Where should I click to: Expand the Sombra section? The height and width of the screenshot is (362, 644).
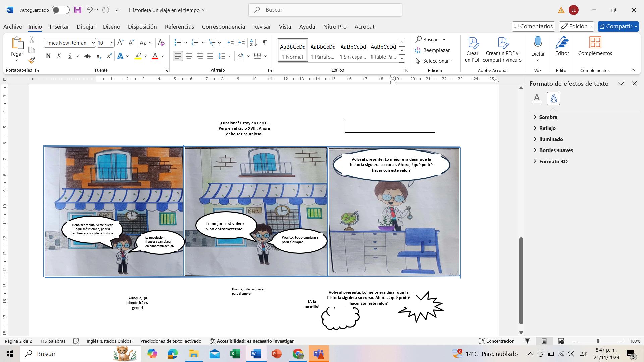coord(548,117)
